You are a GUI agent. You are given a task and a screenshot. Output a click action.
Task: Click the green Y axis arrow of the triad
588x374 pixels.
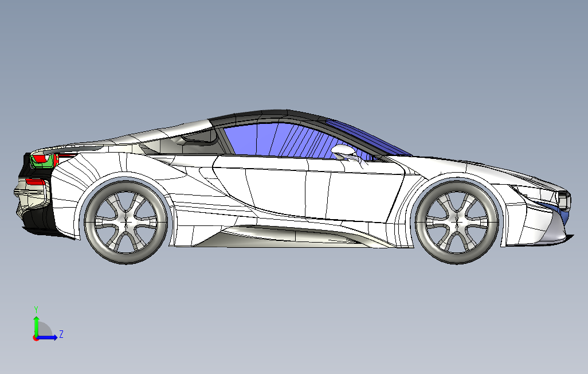[36, 325]
